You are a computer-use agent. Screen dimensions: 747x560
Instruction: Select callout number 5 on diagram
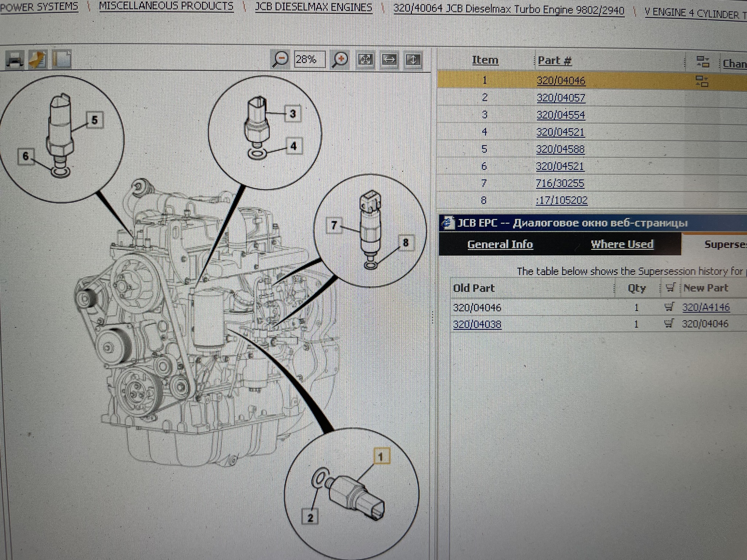click(95, 120)
